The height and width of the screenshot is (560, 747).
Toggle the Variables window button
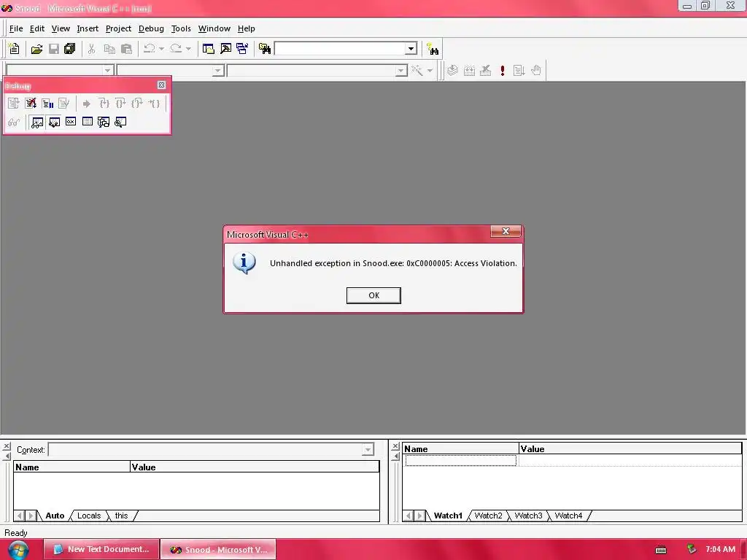pos(54,122)
